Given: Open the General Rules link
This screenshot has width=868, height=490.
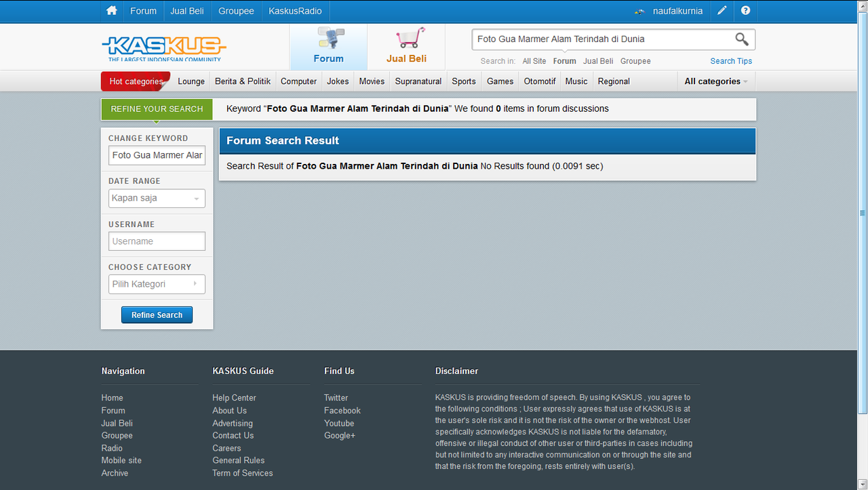Looking at the screenshot, I should tap(239, 461).
